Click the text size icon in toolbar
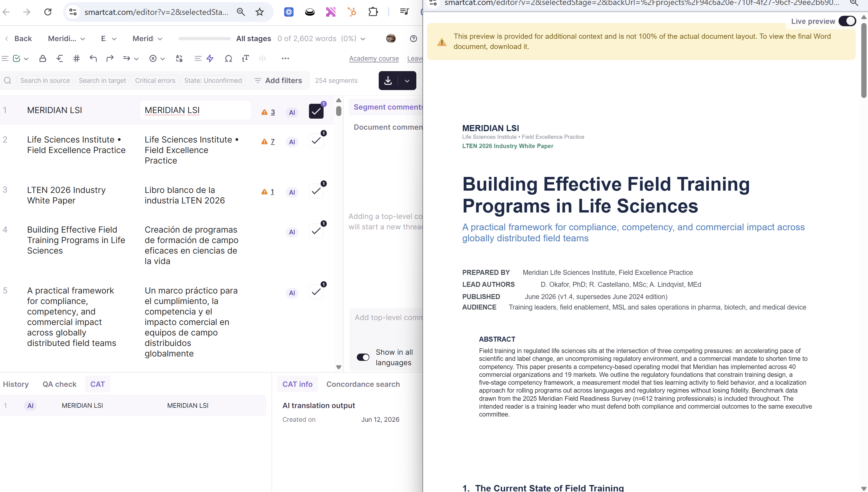 (x=246, y=59)
